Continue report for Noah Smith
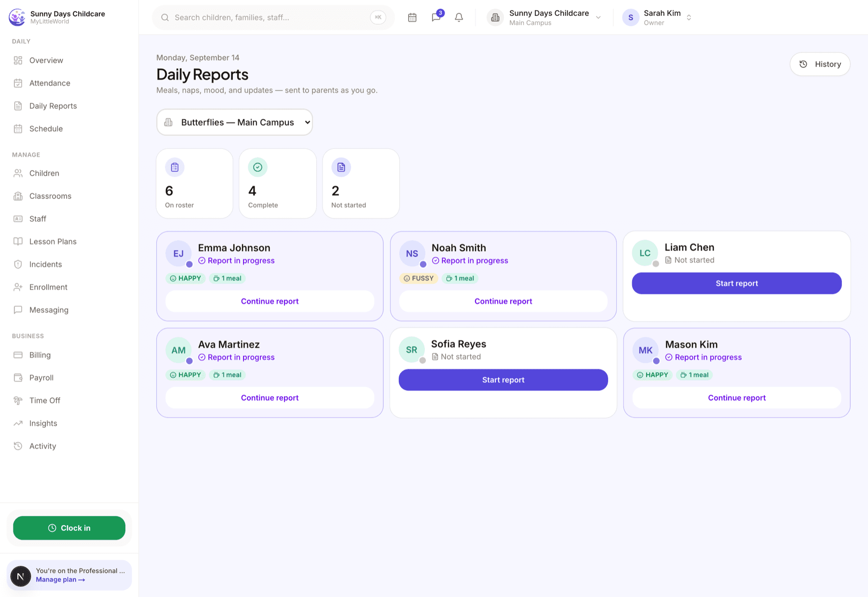This screenshot has height=597, width=868. [503, 301]
